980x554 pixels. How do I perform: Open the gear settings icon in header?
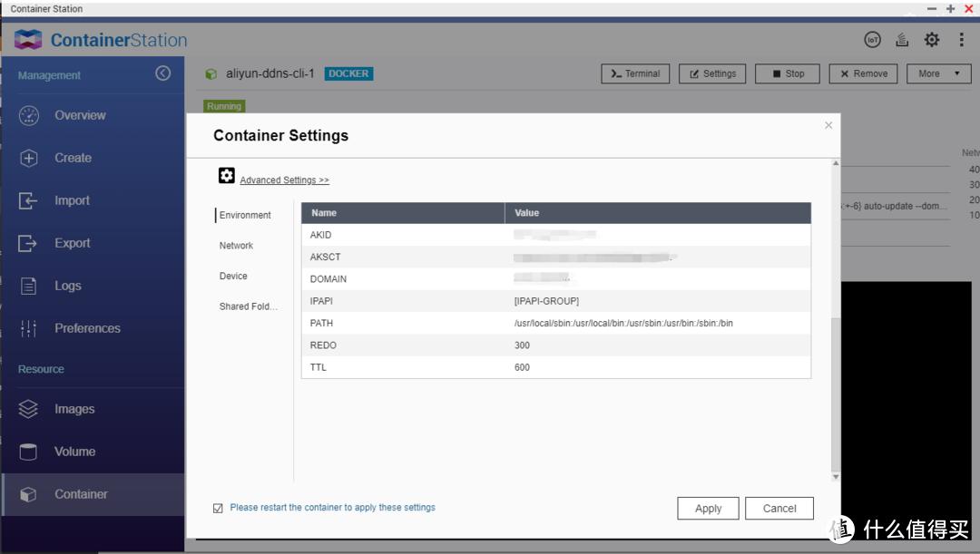tap(932, 40)
